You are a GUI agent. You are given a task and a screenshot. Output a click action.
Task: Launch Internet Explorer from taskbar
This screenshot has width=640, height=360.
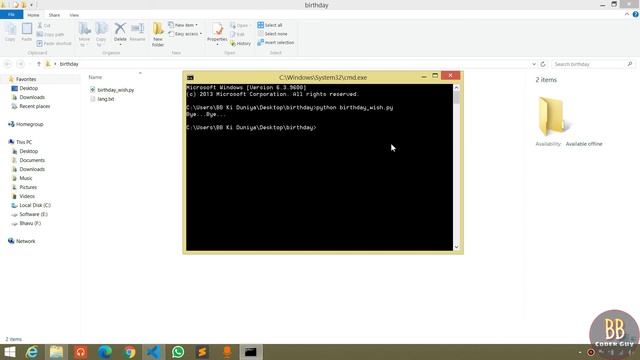coord(32,352)
